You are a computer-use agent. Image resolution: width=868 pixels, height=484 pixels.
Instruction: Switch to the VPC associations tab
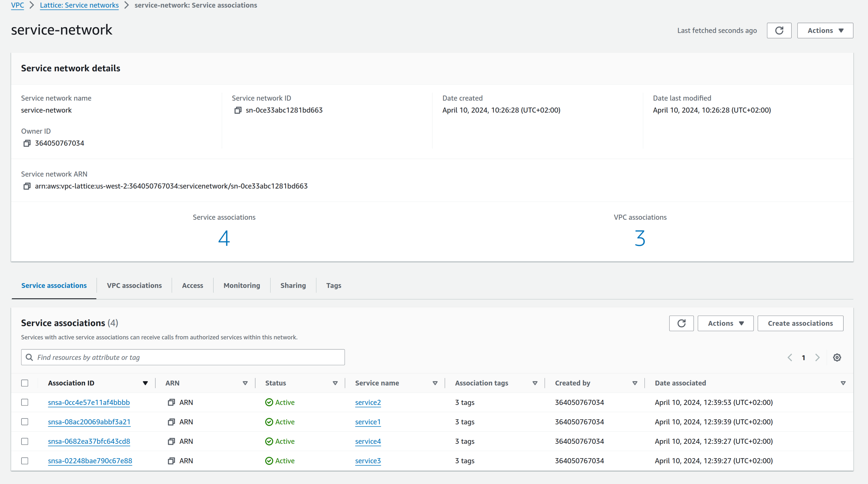(134, 285)
